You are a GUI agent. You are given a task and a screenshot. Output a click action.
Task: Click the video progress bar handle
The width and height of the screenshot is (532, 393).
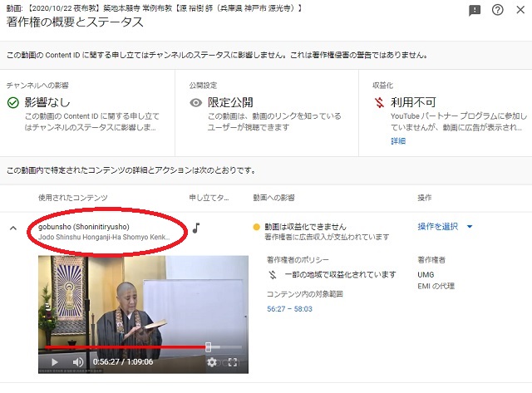click(208, 346)
